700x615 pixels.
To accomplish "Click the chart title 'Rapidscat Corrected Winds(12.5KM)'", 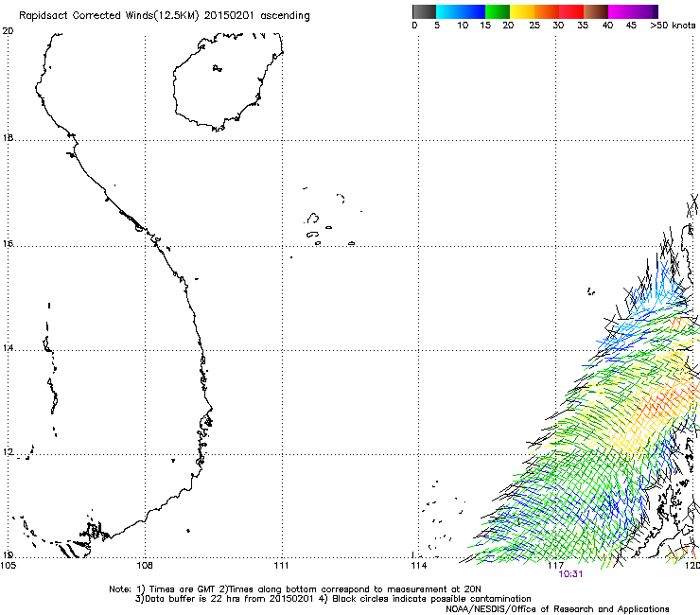I will pos(109,16).
